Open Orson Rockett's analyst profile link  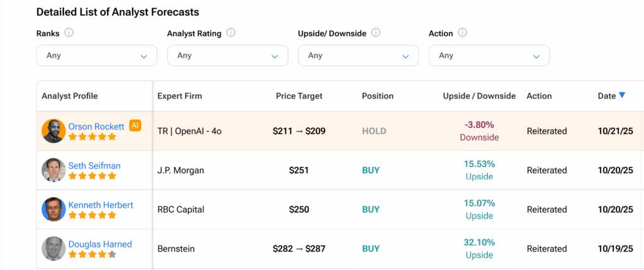click(x=96, y=126)
